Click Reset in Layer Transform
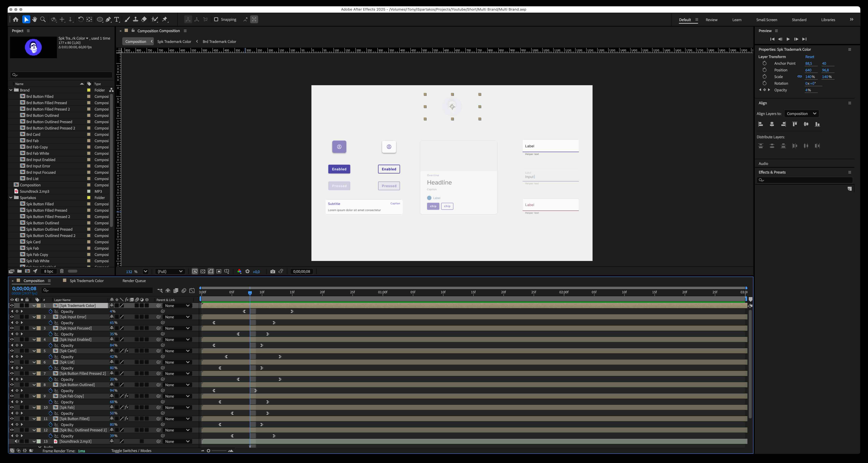Viewport: 868px width, 463px height. pyautogui.click(x=809, y=57)
